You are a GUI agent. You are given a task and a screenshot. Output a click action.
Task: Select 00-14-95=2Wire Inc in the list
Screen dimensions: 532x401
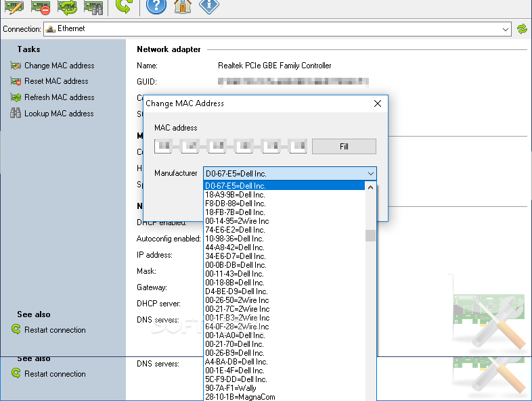tap(284, 221)
